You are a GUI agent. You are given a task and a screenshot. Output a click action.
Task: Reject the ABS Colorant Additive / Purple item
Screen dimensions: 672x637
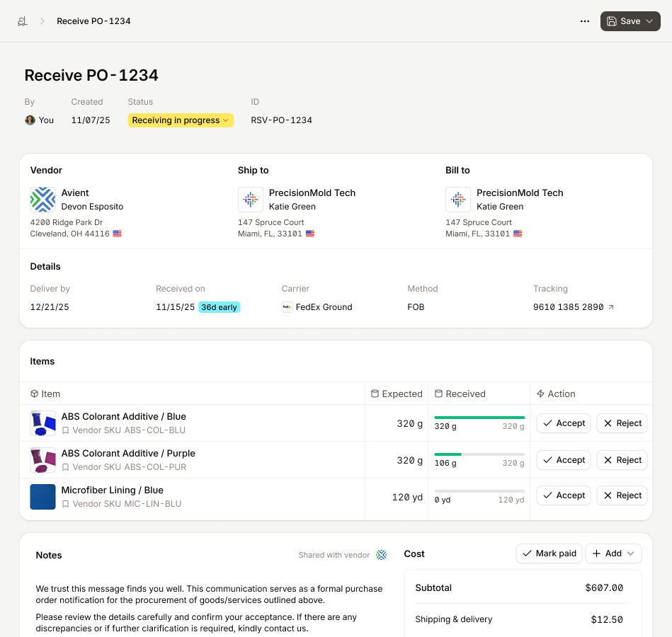click(622, 460)
